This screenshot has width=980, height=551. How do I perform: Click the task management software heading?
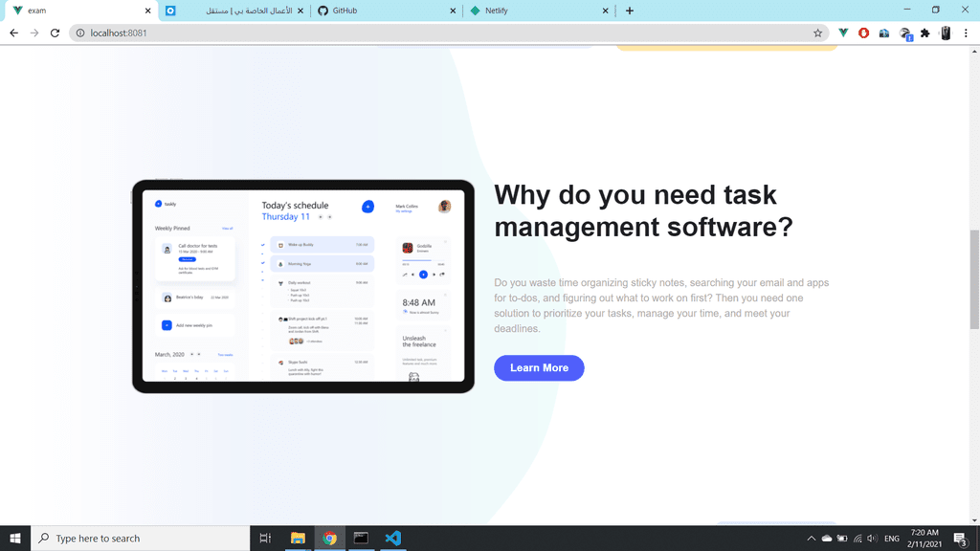tap(643, 211)
